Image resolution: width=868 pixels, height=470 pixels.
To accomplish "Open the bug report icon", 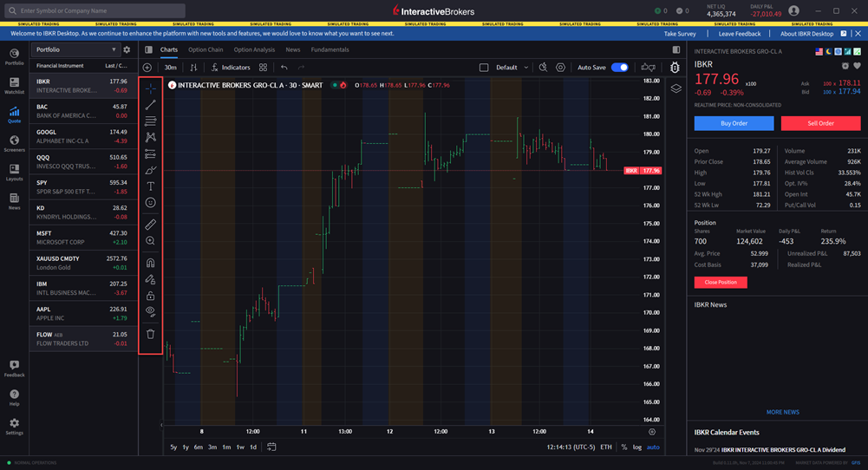I will coord(675,68).
